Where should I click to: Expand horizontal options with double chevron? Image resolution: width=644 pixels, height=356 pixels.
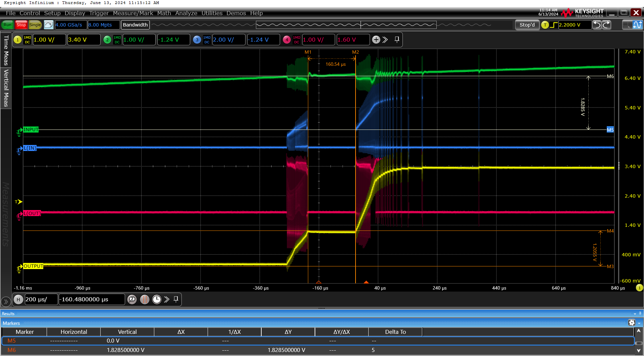(x=167, y=299)
